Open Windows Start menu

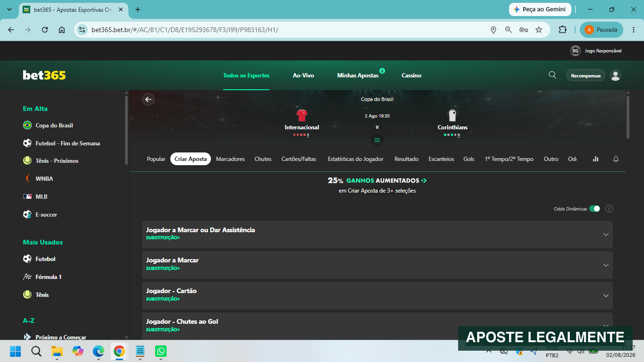pyautogui.click(x=16, y=351)
